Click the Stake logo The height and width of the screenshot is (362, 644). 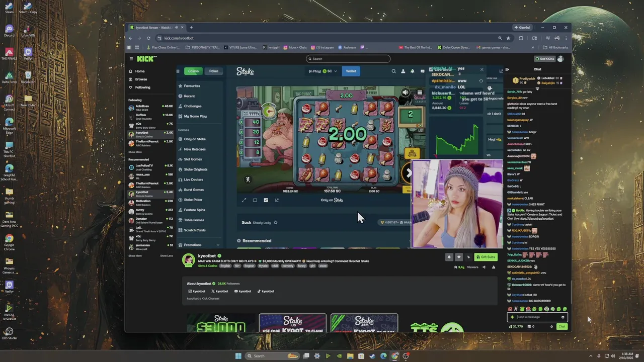coord(245,71)
